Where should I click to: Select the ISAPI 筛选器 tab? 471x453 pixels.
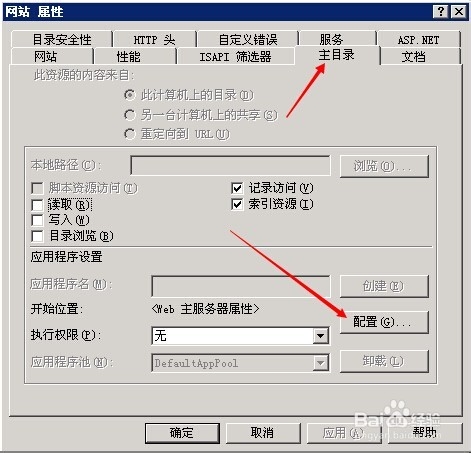pyautogui.click(x=235, y=56)
